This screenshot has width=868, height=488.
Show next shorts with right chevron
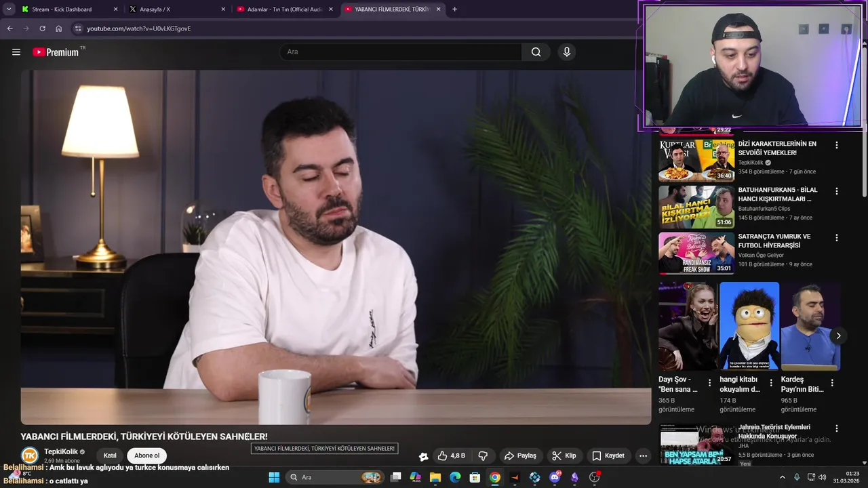tap(838, 335)
